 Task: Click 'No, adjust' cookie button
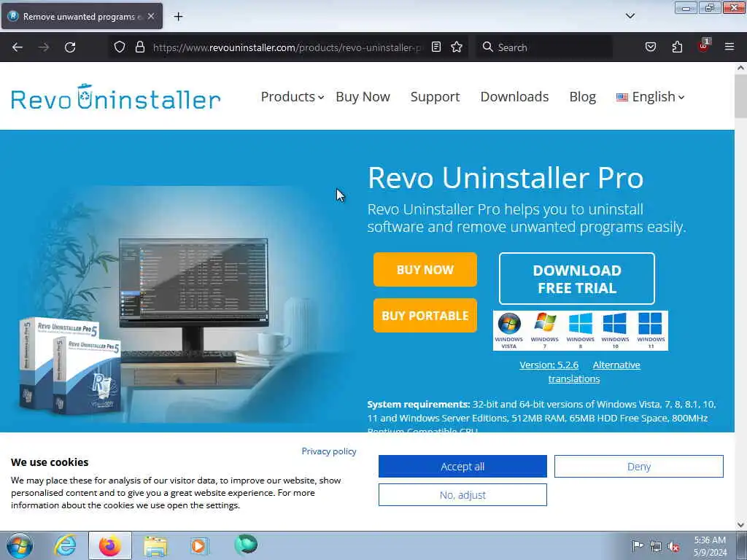coord(462,495)
